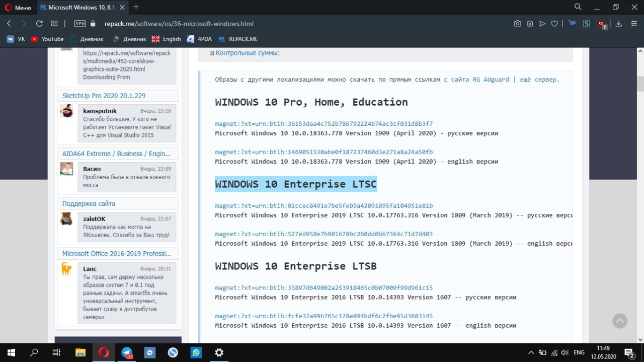644x362 pixels.
Task: Add page to bookmarks with heart
Action: click(554, 24)
